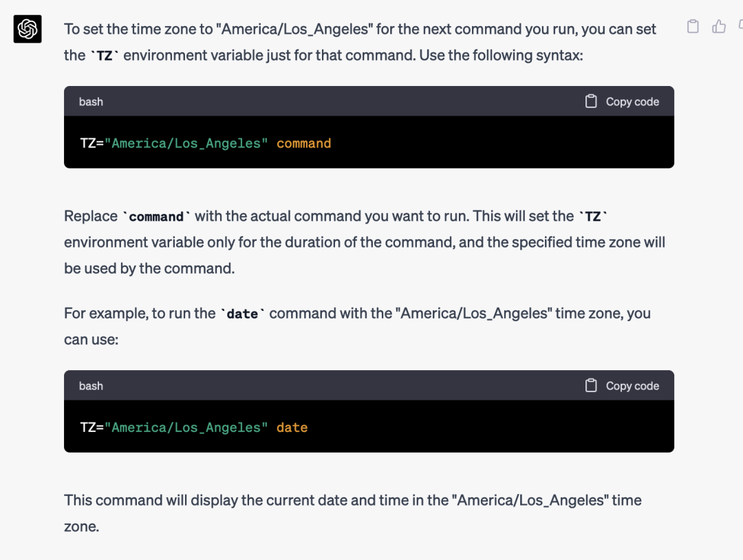743x560 pixels.
Task: Click the partly visible thumbs down icon
Action: pos(740,25)
